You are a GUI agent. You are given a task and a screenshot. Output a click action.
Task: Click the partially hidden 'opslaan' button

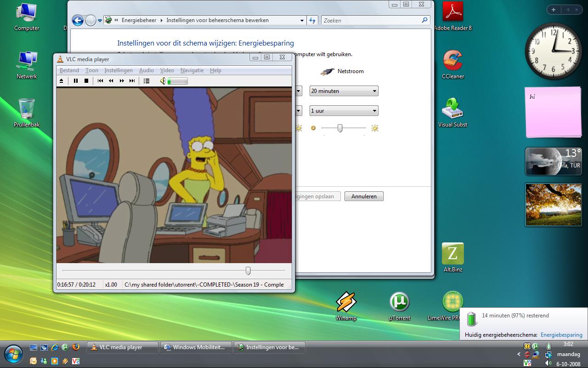tap(317, 196)
